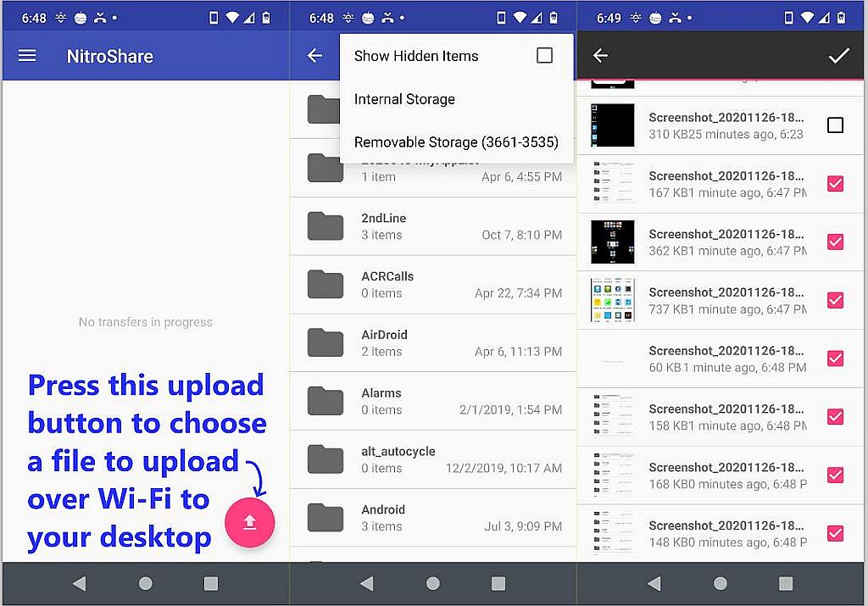Uncheck the 362 KB screenshot checkbox
868x606 pixels.
835,242
